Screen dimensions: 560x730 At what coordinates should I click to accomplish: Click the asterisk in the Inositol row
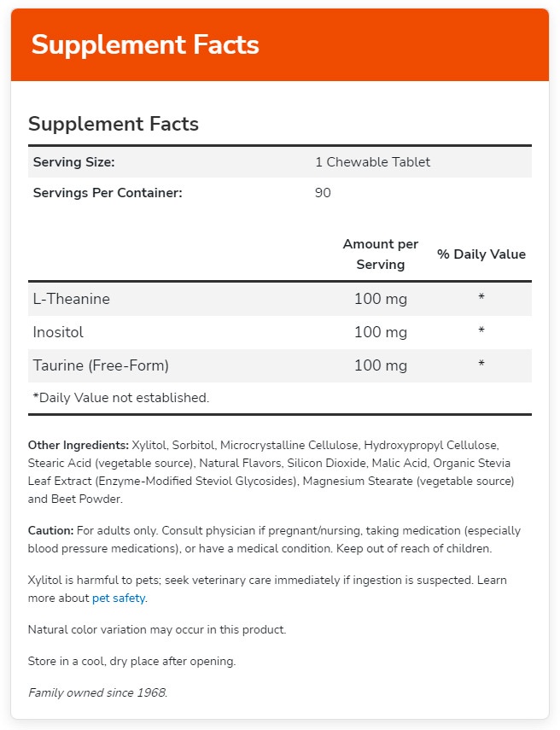[481, 332]
